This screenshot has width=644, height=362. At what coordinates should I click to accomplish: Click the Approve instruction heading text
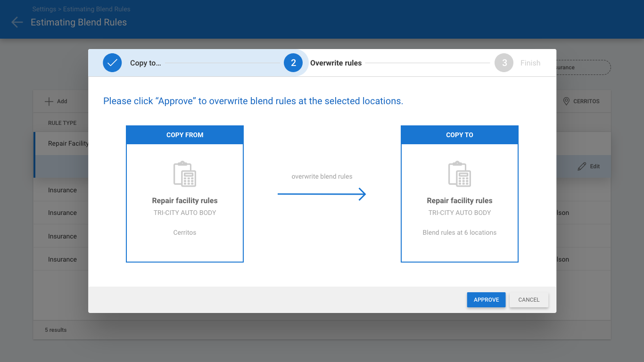253,101
